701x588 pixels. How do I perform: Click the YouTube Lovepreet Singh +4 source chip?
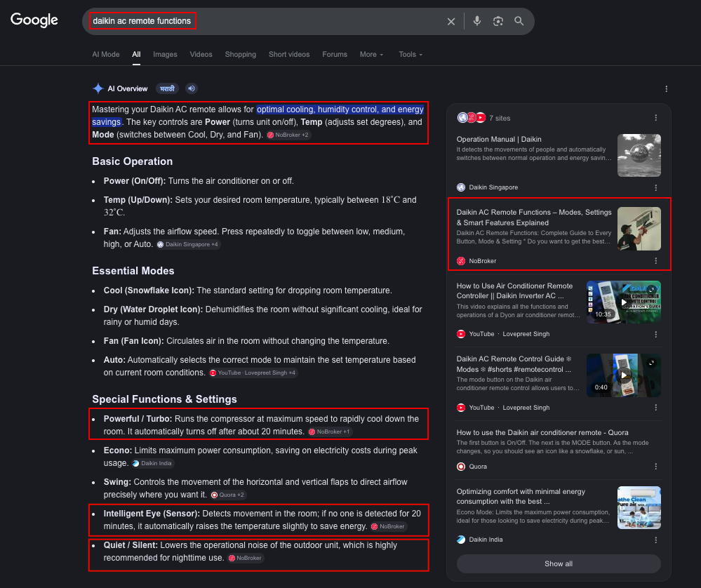[x=253, y=373]
